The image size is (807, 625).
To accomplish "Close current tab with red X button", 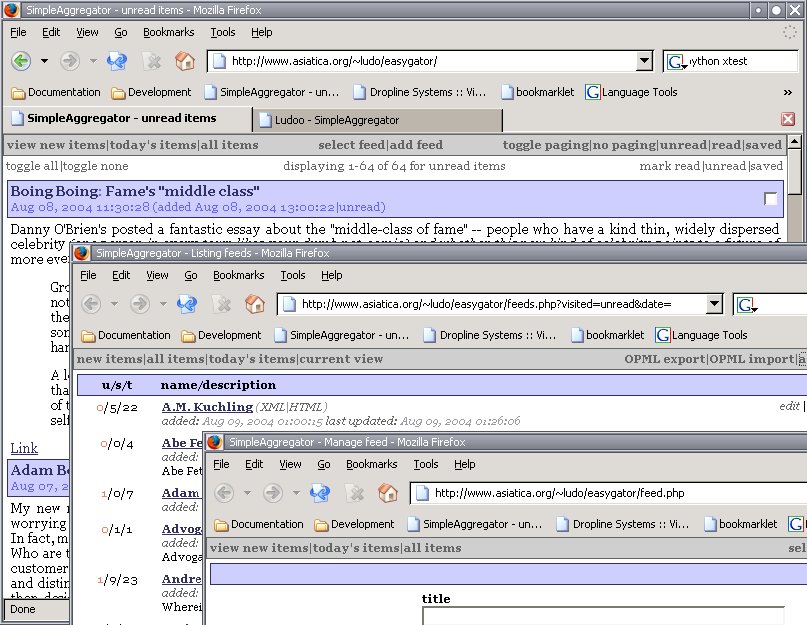I will click(x=788, y=119).
